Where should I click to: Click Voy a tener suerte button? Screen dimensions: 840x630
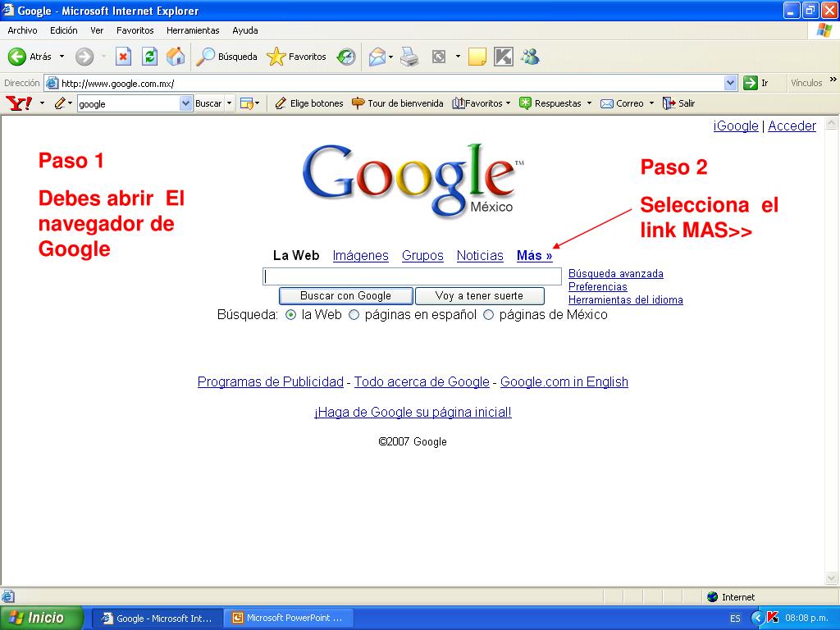[x=479, y=295]
